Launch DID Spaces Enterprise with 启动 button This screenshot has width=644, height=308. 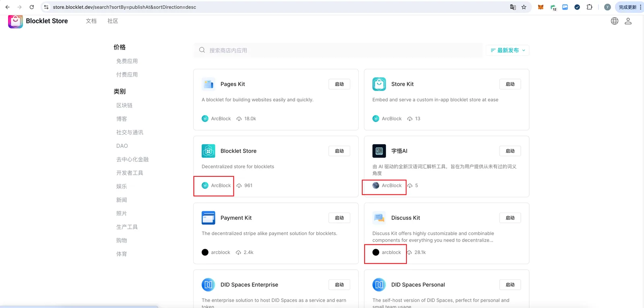pos(339,285)
